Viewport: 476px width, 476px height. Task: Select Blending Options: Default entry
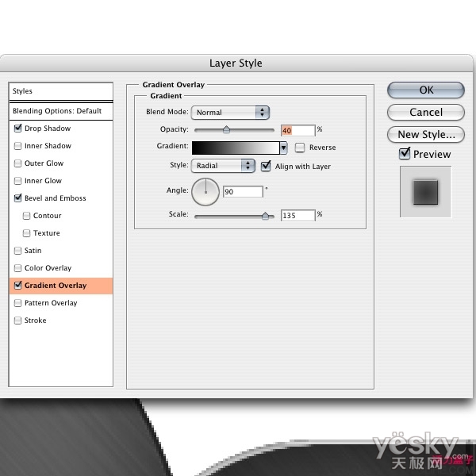(61, 111)
